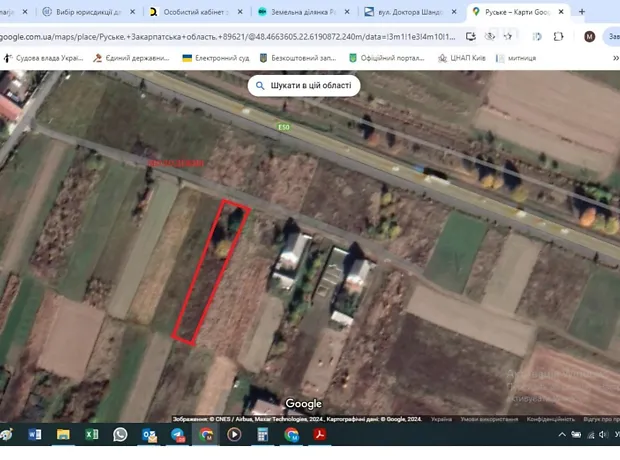Open Calculator from taskbar
The height and width of the screenshot is (460, 620).
pos(263,435)
